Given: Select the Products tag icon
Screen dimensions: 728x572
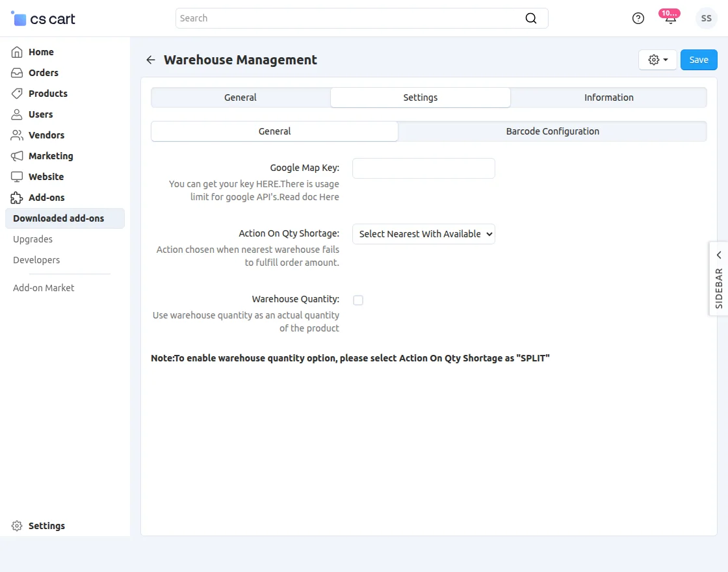Looking at the screenshot, I should coord(16,94).
